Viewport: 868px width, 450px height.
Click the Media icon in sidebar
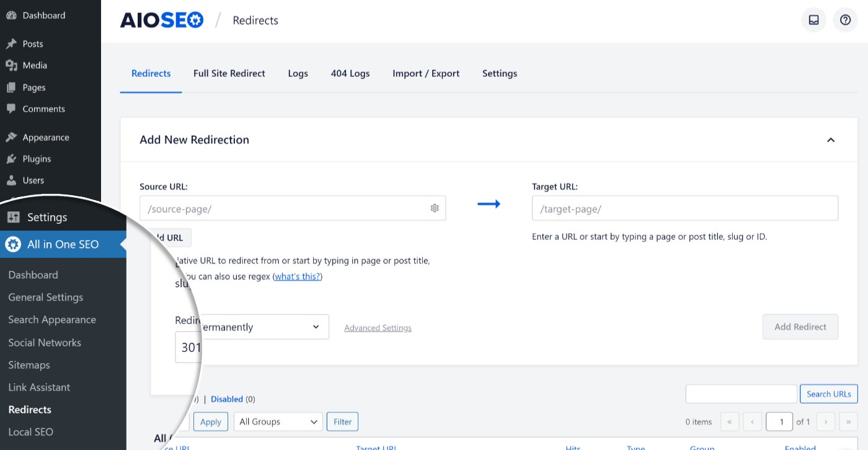tap(11, 66)
